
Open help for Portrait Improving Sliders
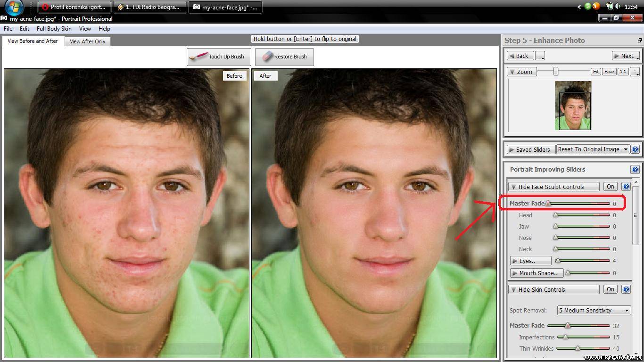click(x=635, y=170)
